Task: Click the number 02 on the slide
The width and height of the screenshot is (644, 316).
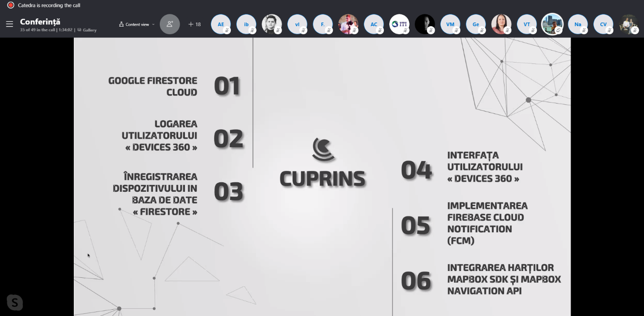Action: [228, 139]
